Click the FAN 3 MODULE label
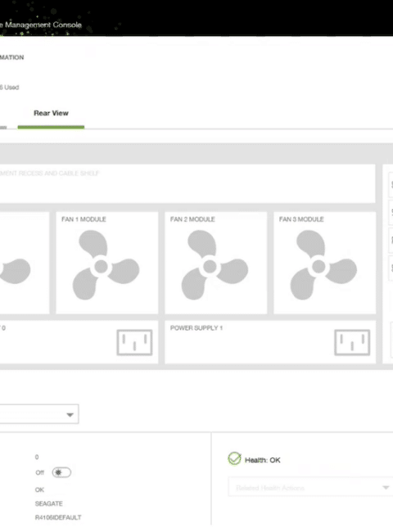Screen dimensions: 393x532 301,219
